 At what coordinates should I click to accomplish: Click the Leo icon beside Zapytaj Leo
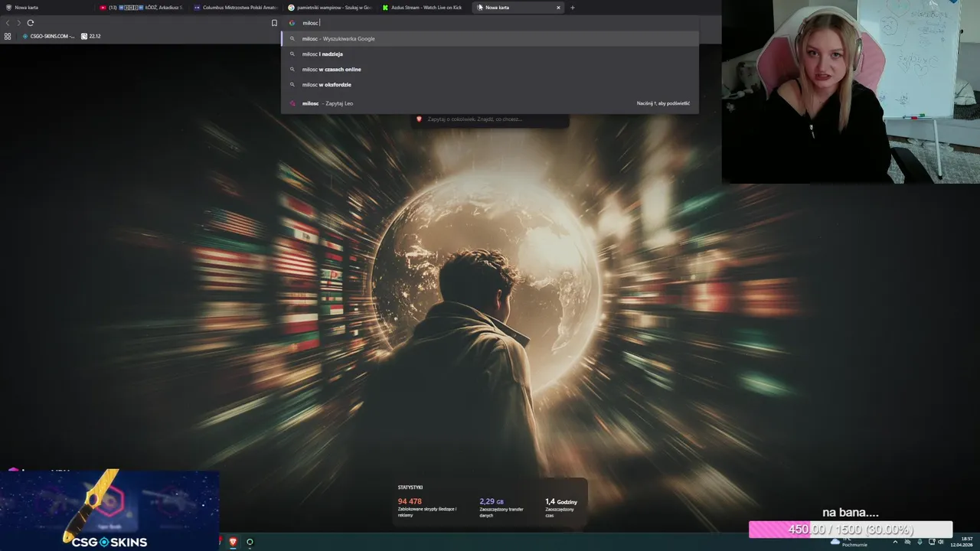pyautogui.click(x=292, y=103)
